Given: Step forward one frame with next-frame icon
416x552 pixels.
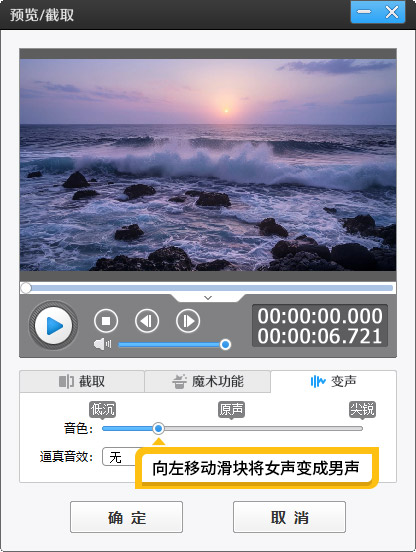Looking at the screenshot, I should point(188,321).
